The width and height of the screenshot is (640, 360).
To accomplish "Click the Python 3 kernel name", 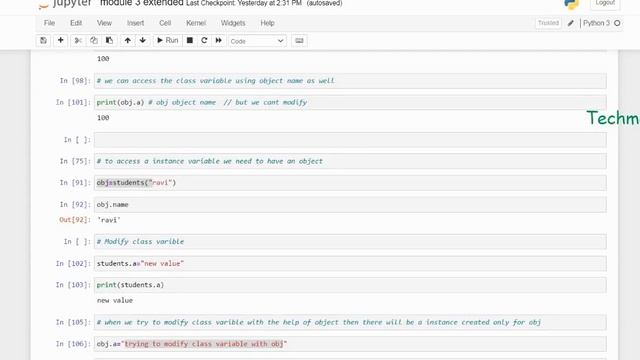I will click(x=596, y=23).
